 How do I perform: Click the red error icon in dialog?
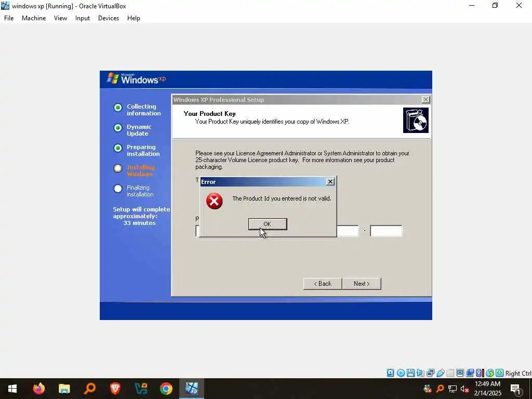pyautogui.click(x=215, y=201)
